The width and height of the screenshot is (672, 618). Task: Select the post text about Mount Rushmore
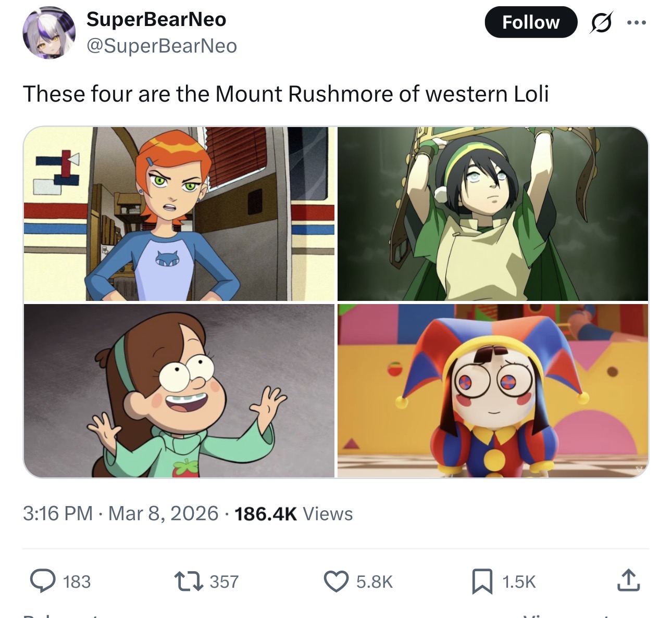(x=285, y=94)
